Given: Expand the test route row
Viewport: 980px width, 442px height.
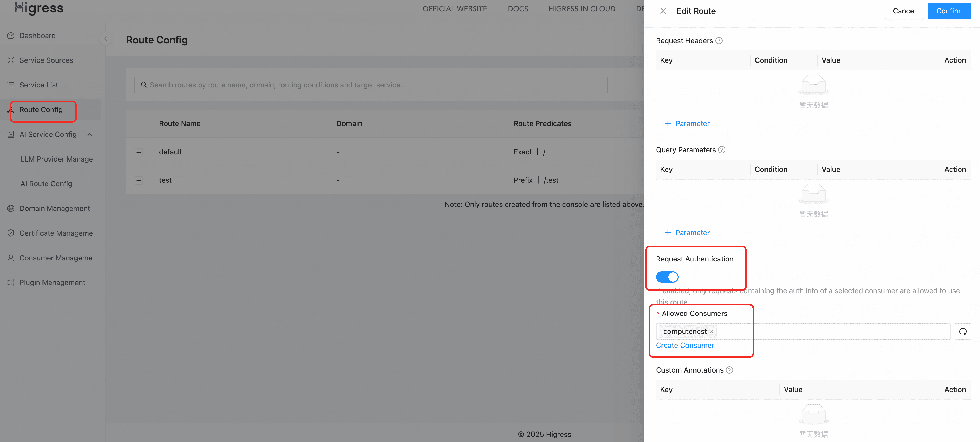Looking at the screenshot, I should pos(139,181).
